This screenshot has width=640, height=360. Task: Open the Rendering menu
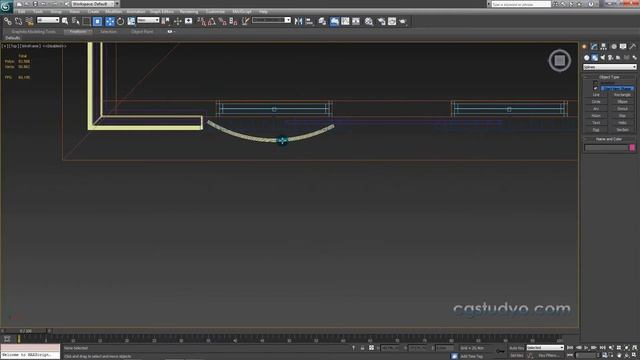[x=189, y=12]
